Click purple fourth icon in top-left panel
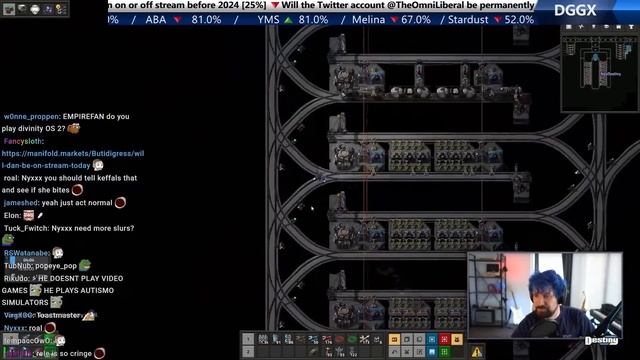Screen dimensions: 640x360 48,9
